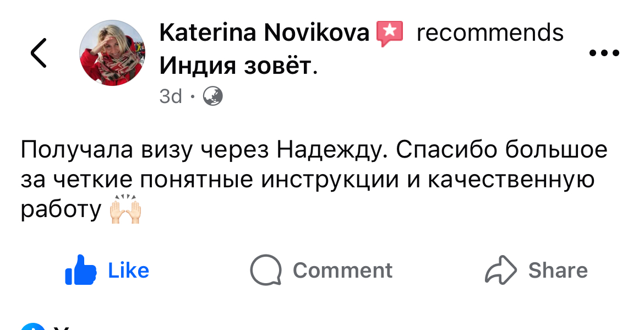
Task: Open the three-dot post options menu
Action: 604,53
